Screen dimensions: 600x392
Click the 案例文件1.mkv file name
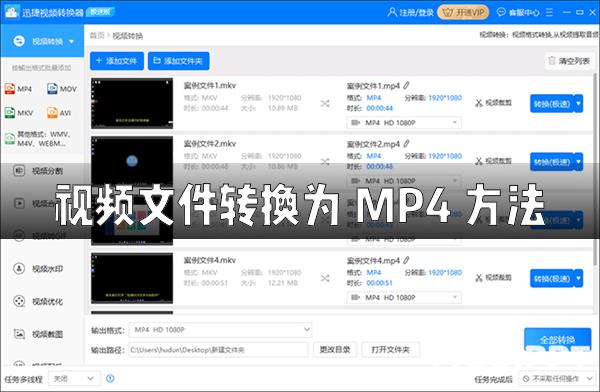click(210, 85)
